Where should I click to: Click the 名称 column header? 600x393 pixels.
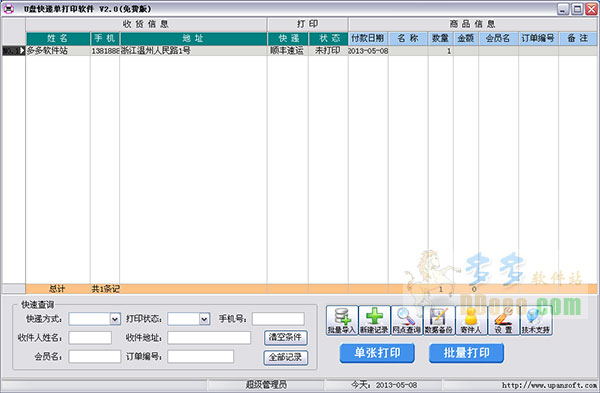pos(408,39)
